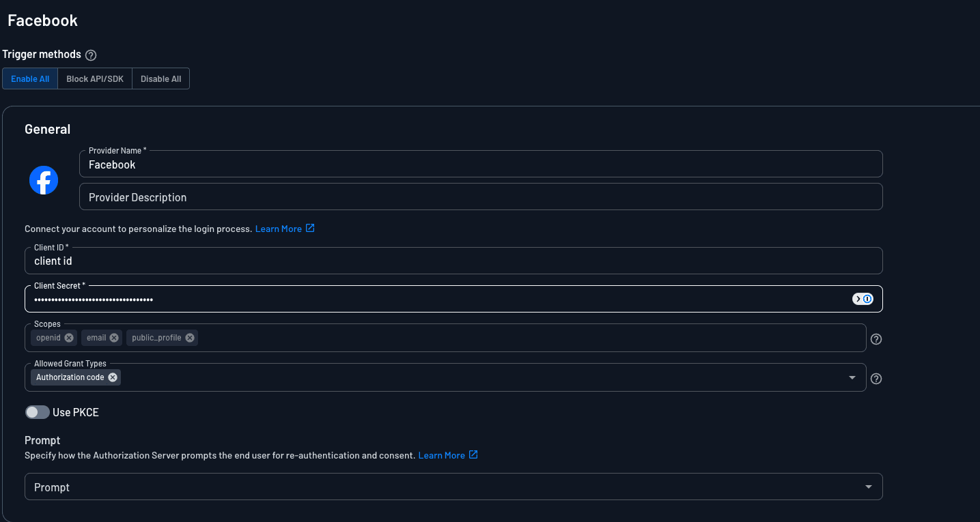Image resolution: width=980 pixels, height=522 pixels.
Task: Open external link icon beside Prompt Learn More
Action: [473, 454]
